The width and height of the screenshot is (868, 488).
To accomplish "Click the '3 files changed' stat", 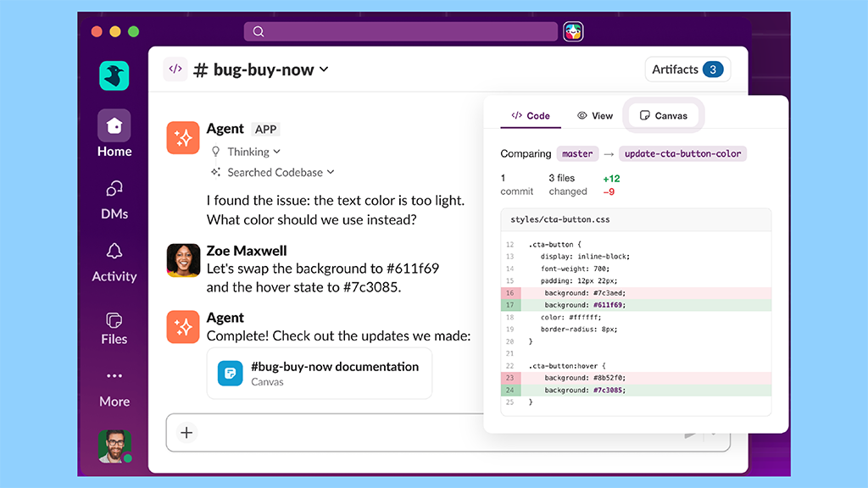I will (x=567, y=185).
